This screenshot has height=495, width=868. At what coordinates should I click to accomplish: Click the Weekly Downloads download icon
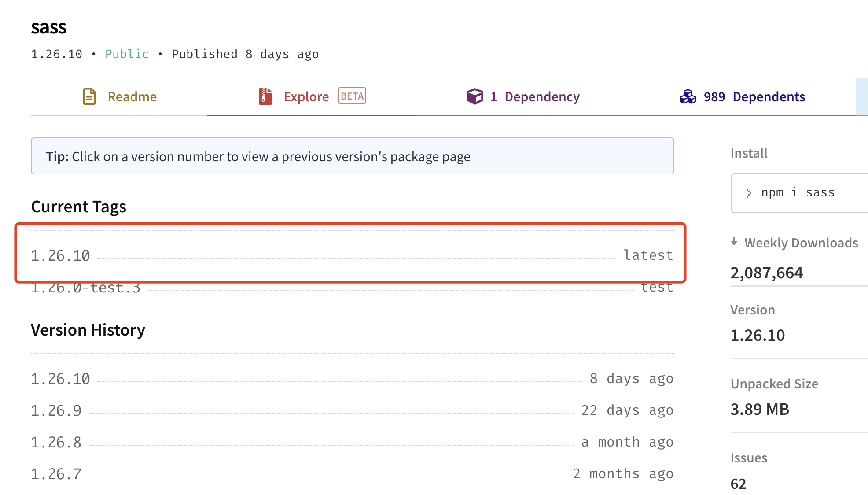[x=734, y=241]
